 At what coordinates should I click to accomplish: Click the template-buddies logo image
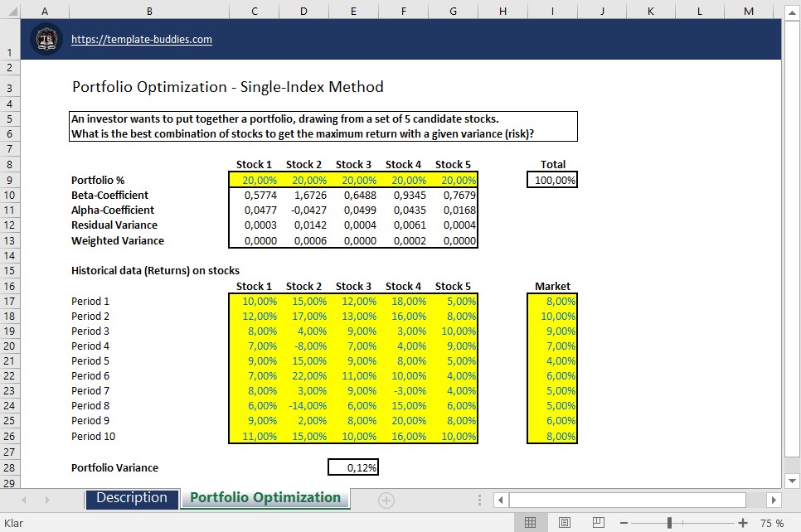pyautogui.click(x=46, y=39)
